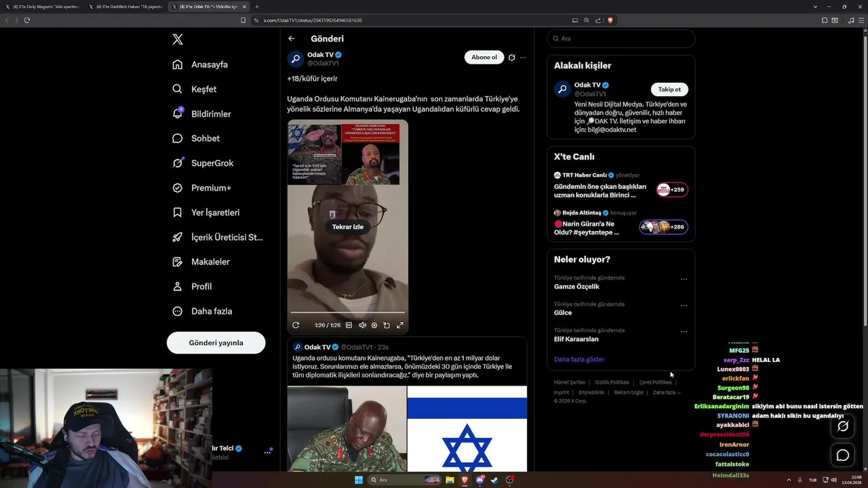Viewport: 868px width, 488px height.
Task: Open more options for Gülce trend
Action: click(684, 306)
